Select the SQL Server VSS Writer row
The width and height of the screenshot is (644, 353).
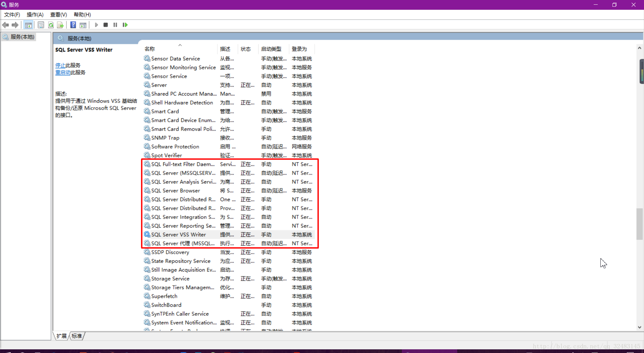(229, 235)
